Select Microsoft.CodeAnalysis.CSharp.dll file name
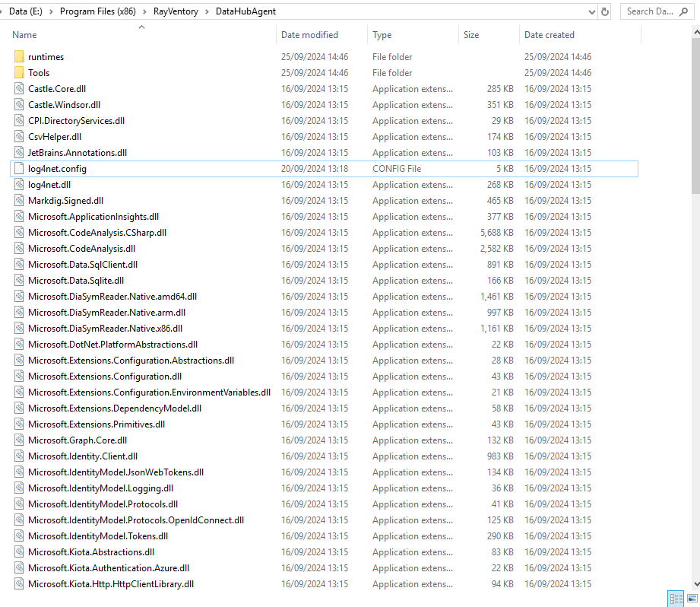Viewport: 700px width, 607px height. click(x=97, y=233)
